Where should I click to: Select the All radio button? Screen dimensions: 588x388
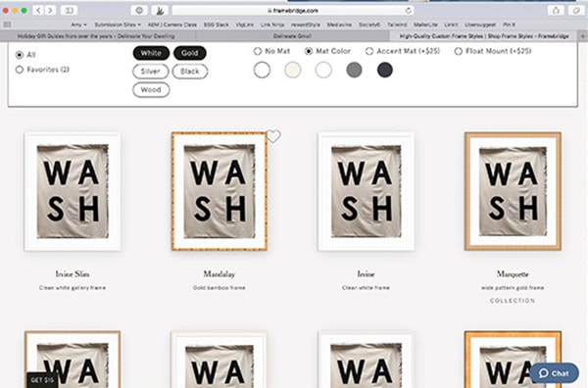20,55
